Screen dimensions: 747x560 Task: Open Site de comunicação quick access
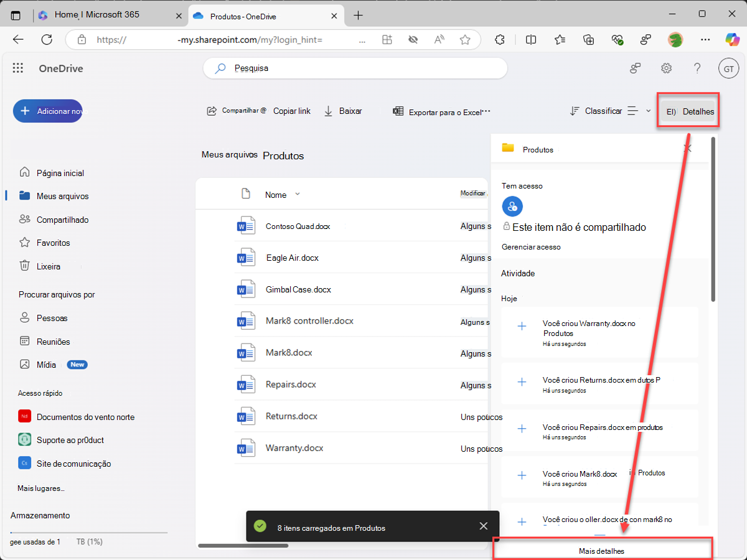coord(64,464)
